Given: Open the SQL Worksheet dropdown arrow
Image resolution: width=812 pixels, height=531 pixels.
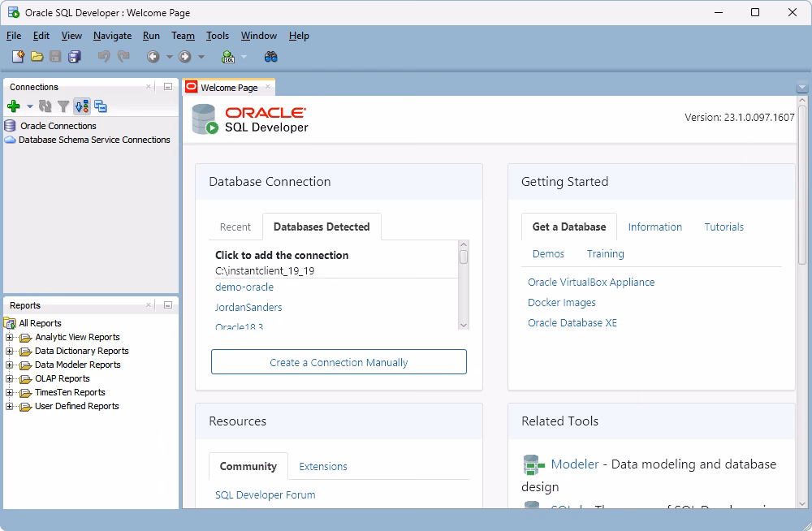Looking at the screenshot, I should (x=244, y=57).
